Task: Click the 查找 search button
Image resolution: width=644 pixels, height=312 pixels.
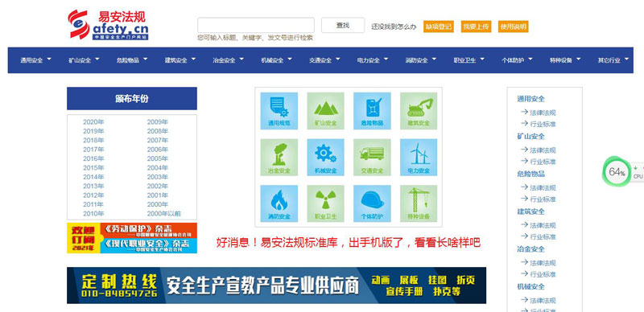Action: pos(343,25)
